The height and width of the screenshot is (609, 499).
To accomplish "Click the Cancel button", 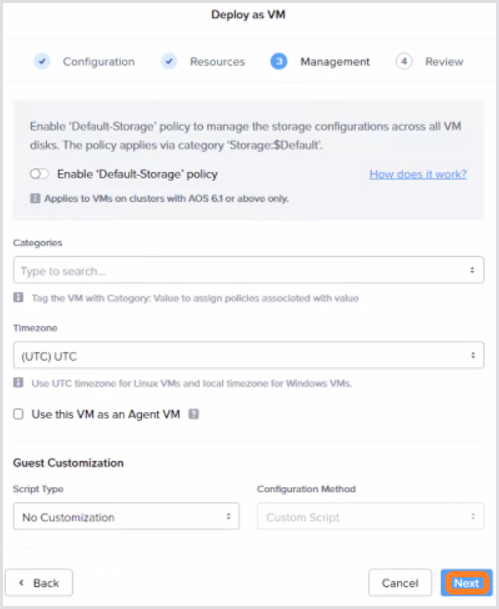I will pos(400,583).
